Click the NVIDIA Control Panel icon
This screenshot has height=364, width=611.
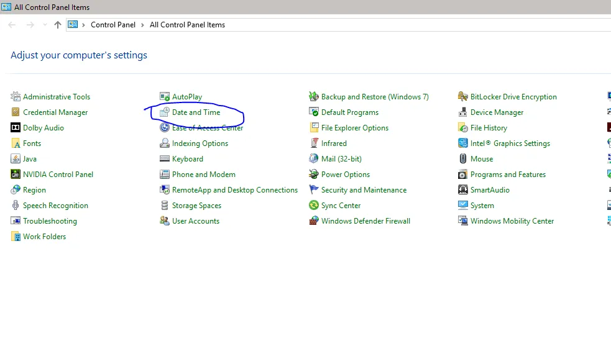(16, 175)
